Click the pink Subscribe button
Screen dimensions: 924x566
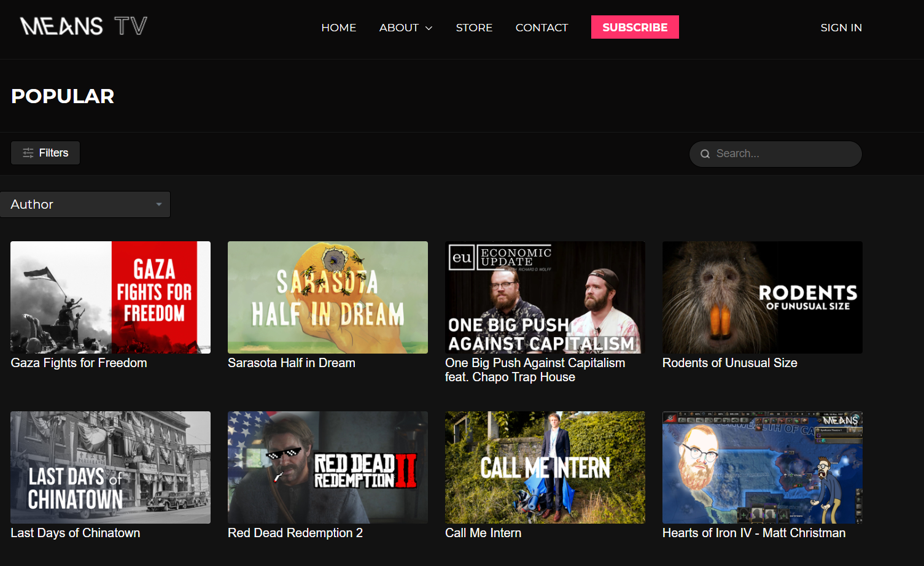pyautogui.click(x=635, y=27)
